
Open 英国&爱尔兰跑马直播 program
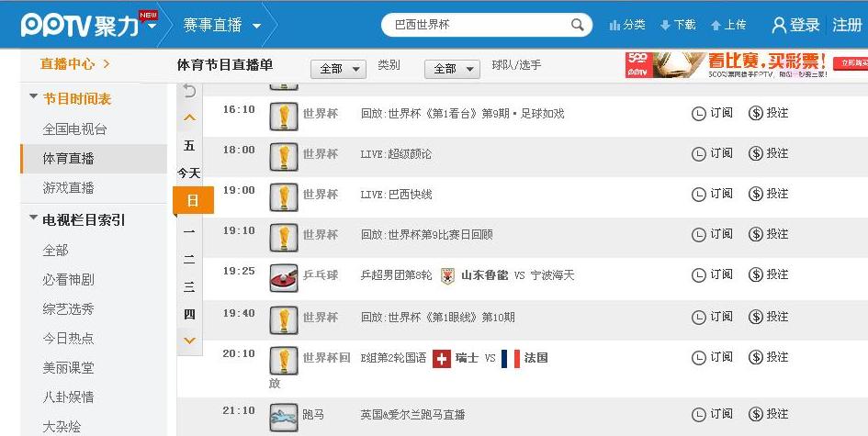(413, 414)
